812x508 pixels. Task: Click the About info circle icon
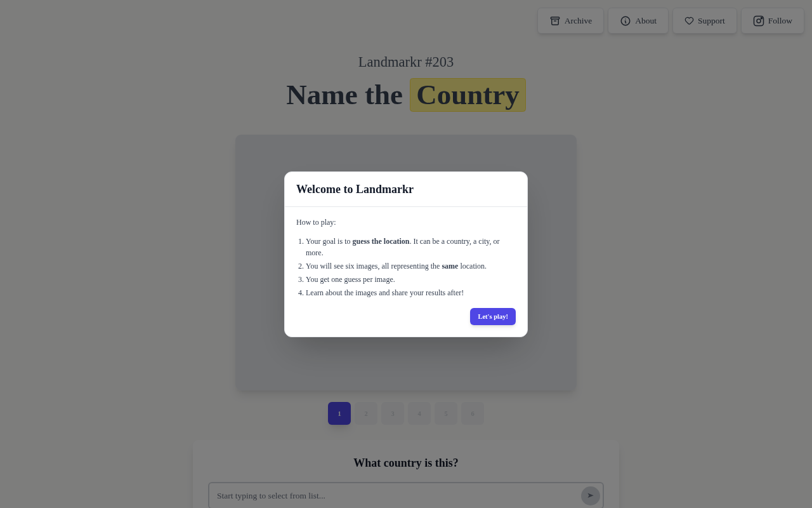coord(625,21)
